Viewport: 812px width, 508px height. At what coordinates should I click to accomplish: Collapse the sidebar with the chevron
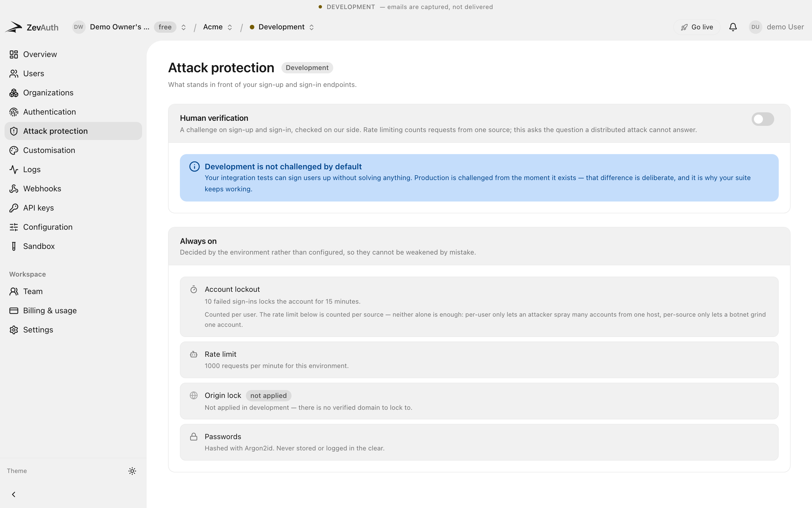14,494
